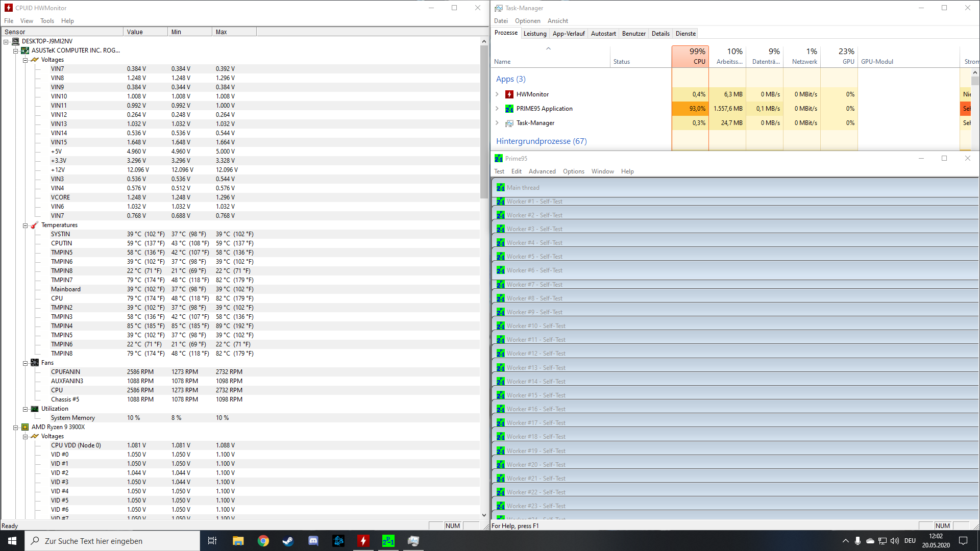Image resolution: width=980 pixels, height=551 pixels.
Task: Click the Task Manager taskbar icon
Action: coord(413,541)
